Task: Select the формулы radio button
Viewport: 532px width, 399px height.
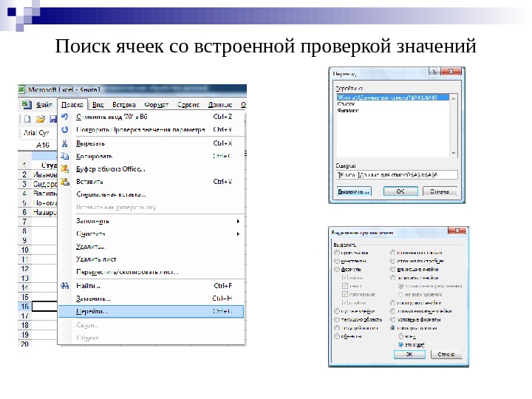Action: [x=337, y=270]
